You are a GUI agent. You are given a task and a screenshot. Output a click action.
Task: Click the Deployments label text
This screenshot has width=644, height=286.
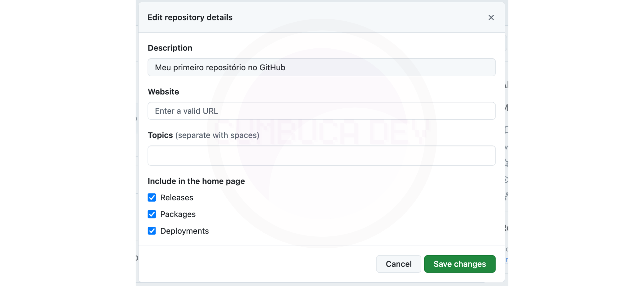click(x=184, y=231)
